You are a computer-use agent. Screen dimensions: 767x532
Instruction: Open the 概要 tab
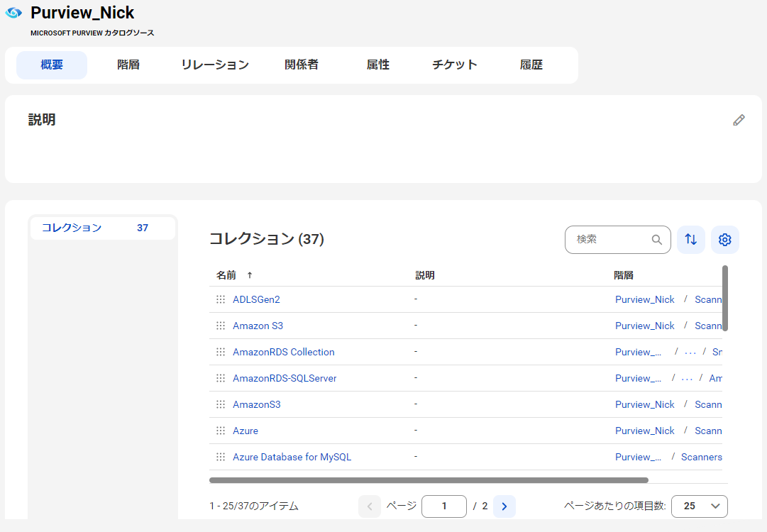point(52,65)
